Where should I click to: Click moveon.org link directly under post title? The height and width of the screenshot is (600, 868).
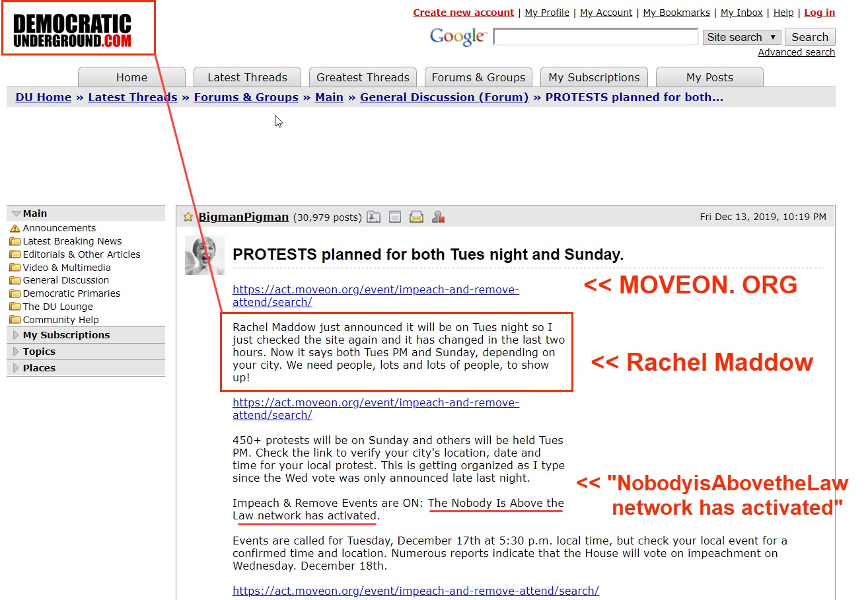[375, 295]
